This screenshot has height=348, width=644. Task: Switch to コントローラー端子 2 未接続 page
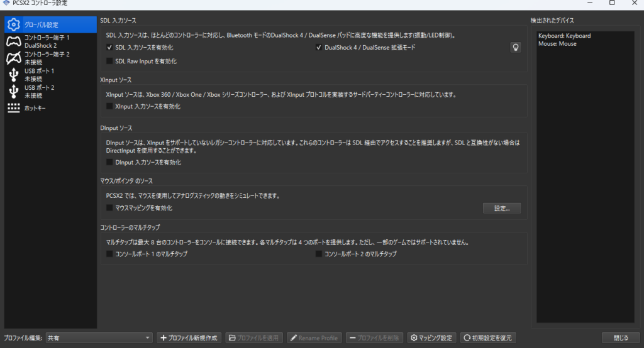point(50,58)
